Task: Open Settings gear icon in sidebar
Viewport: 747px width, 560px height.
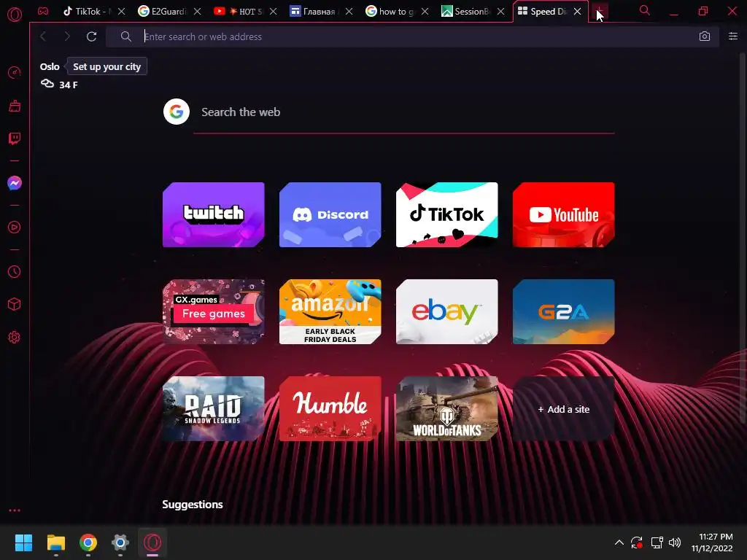Action: point(15,337)
